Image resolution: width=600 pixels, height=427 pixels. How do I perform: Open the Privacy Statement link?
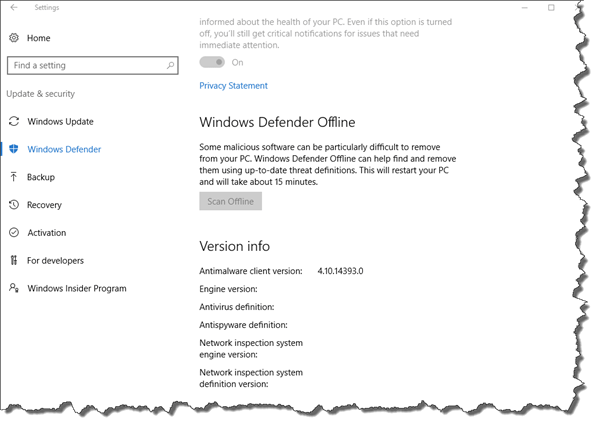(x=233, y=86)
